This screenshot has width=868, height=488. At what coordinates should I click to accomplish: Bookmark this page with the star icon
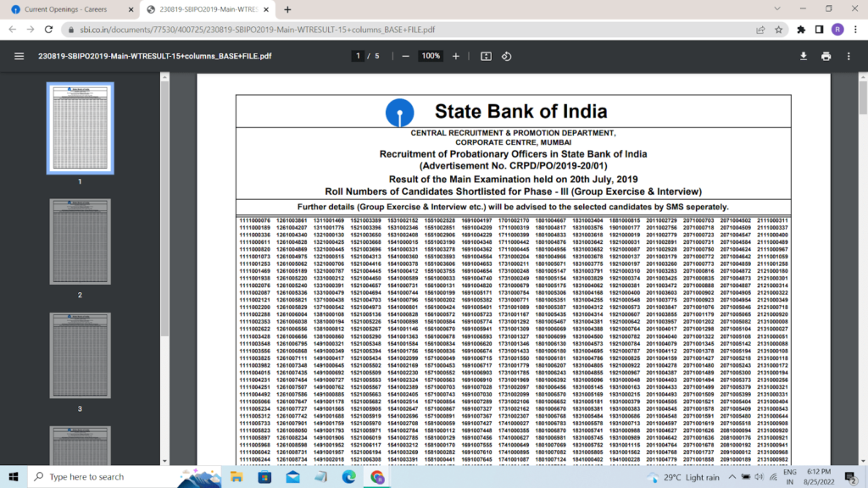(x=778, y=29)
